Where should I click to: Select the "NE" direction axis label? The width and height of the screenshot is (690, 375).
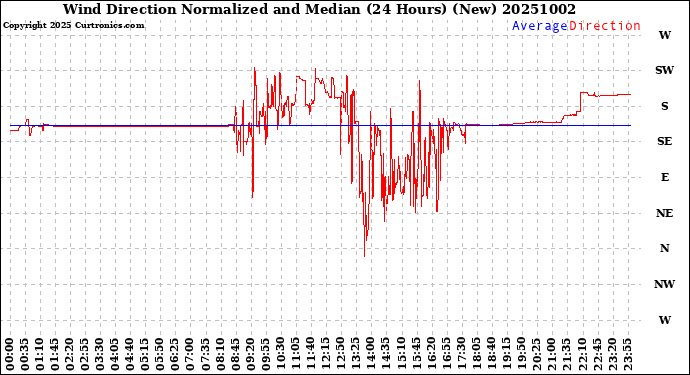[x=664, y=213]
